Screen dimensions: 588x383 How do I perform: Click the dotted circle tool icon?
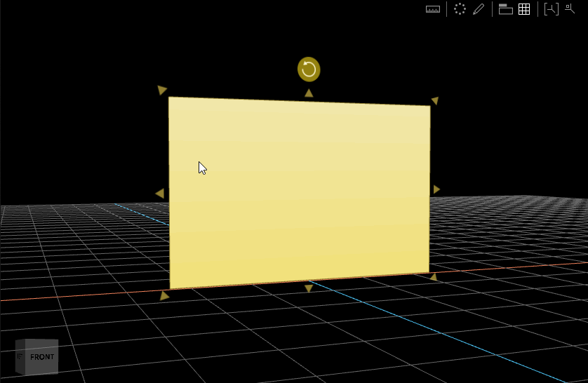(x=460, y=9)
